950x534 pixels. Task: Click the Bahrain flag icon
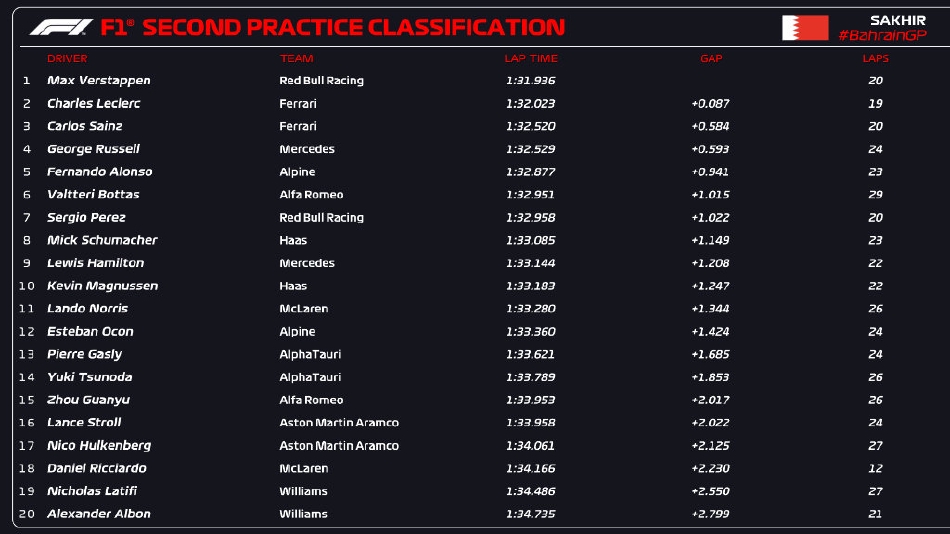point(805,28)
